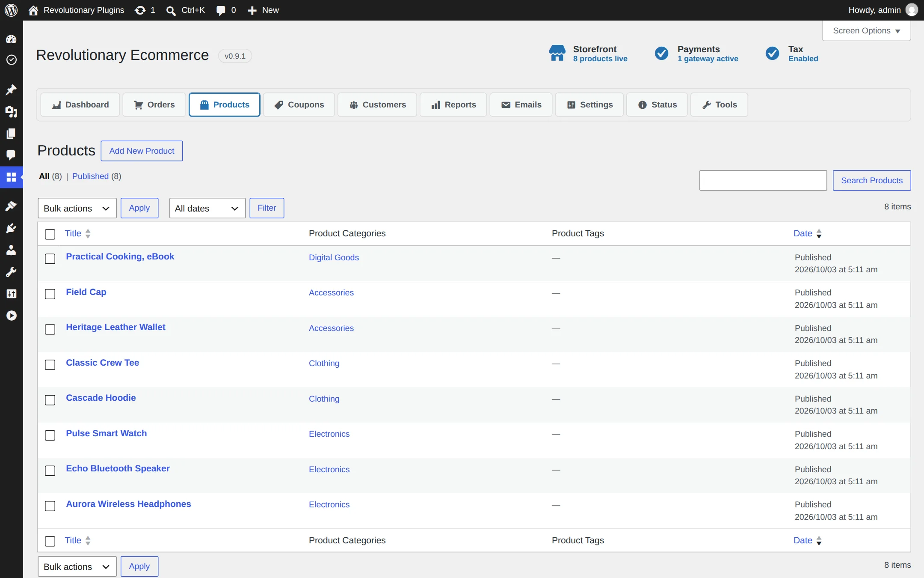Check the Practical Cooking, eBook row checkbox
Image resolution: width=924 pixels, height=578 pixels.
tap(50, 259)
